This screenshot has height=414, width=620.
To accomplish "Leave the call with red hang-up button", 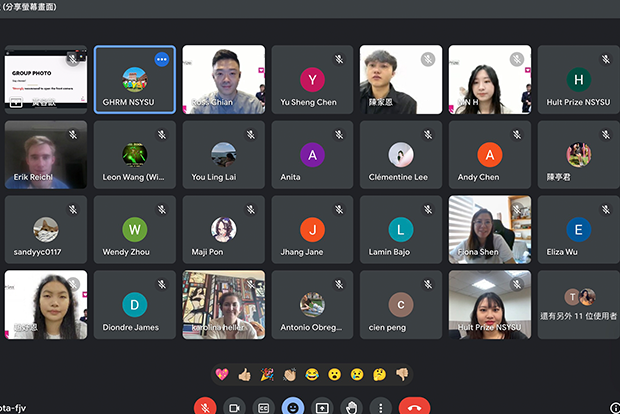I will pyautogui.click(x=414, y=407).
